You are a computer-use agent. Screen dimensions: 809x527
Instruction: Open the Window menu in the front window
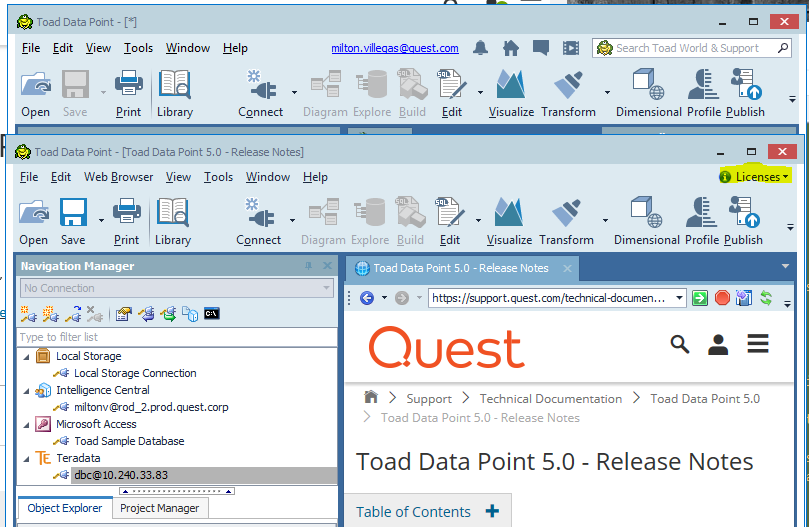pos(268,177)
